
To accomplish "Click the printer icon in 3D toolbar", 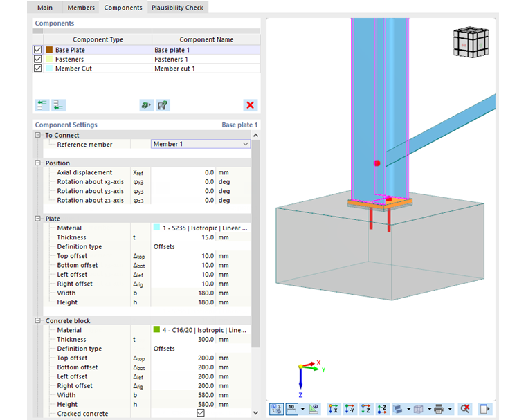I will [439, 409].
